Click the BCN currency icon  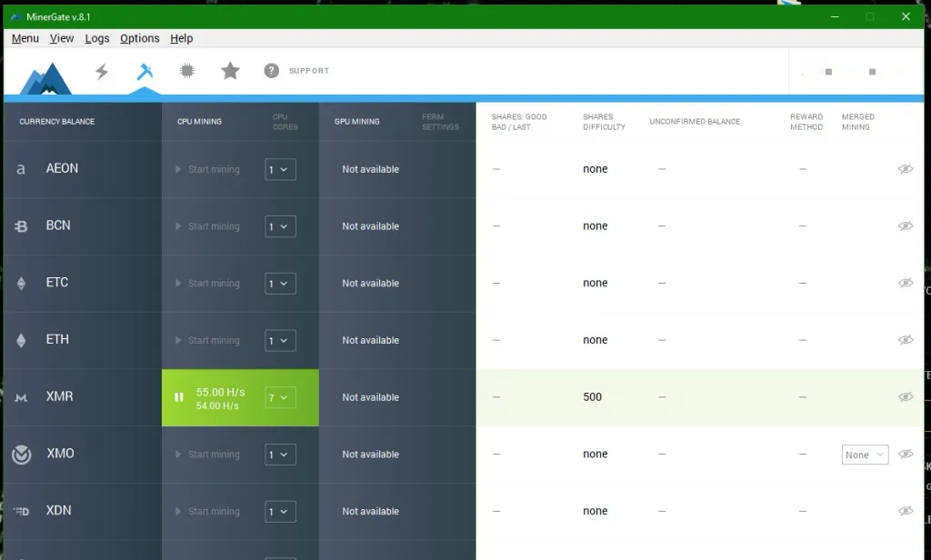[x=21, y=226]
